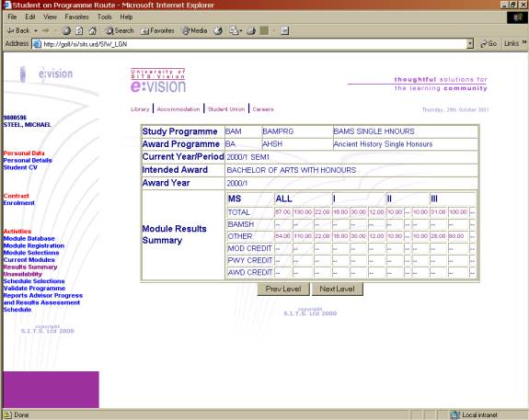Image resolution: width=529 pixels, height=420 pixels.
Task: Open the Module Selections link
Action: (x=31, y=253)
